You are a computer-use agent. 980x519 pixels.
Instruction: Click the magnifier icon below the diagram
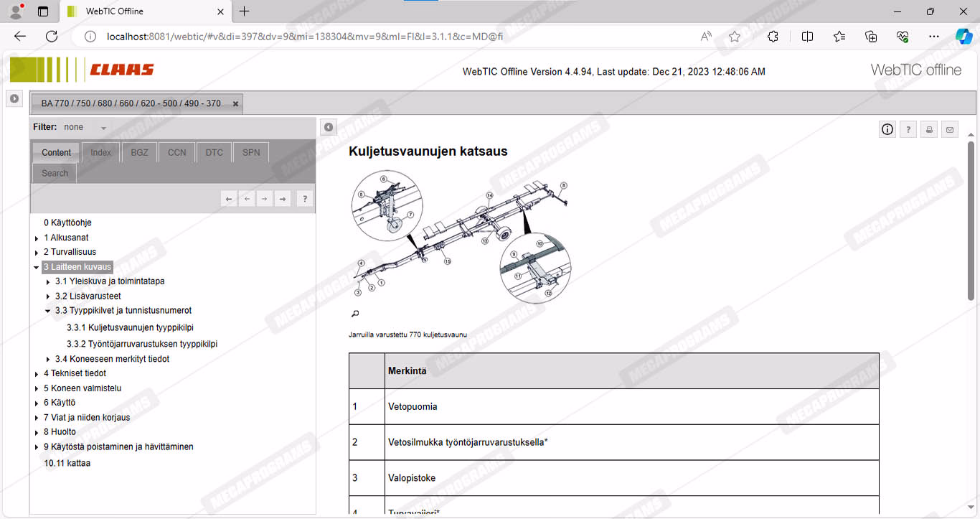(x=354, y=314)
